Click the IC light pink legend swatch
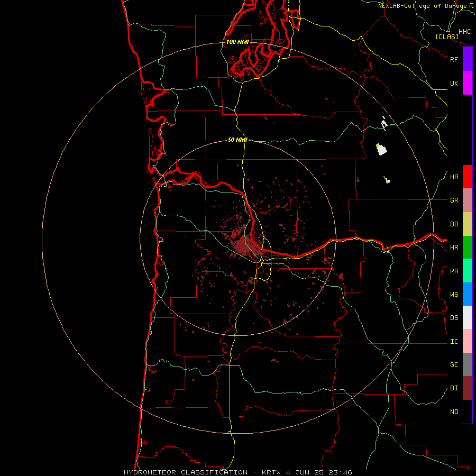Screen dimensions: 476x476 point(467,341)
